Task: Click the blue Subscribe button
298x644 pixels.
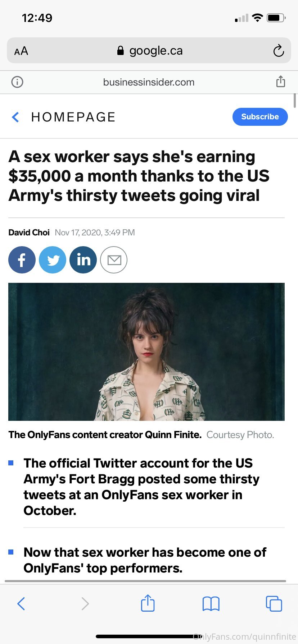Action: coord(260,117)
